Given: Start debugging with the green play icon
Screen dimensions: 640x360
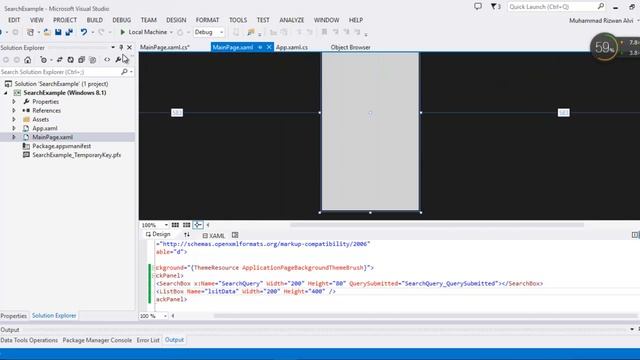Looking at the screenshot, I should coord(122,32).
